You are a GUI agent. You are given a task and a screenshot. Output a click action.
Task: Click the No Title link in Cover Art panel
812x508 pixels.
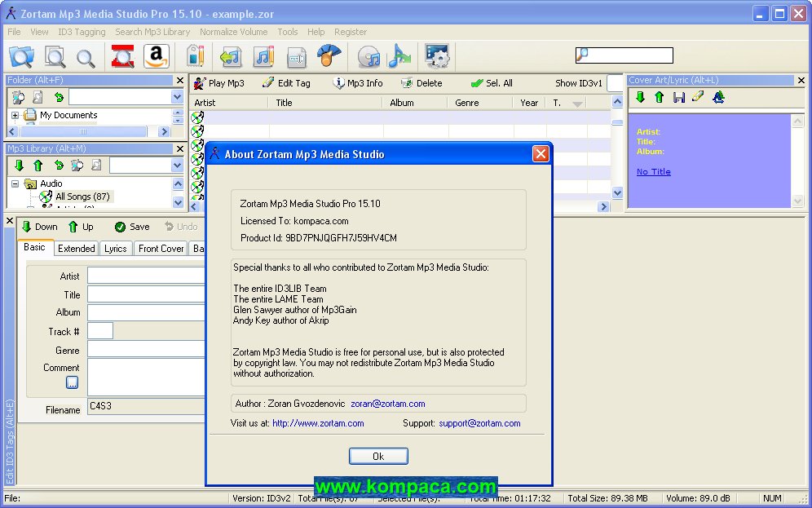pyautogui.click(x=654, y=171)
